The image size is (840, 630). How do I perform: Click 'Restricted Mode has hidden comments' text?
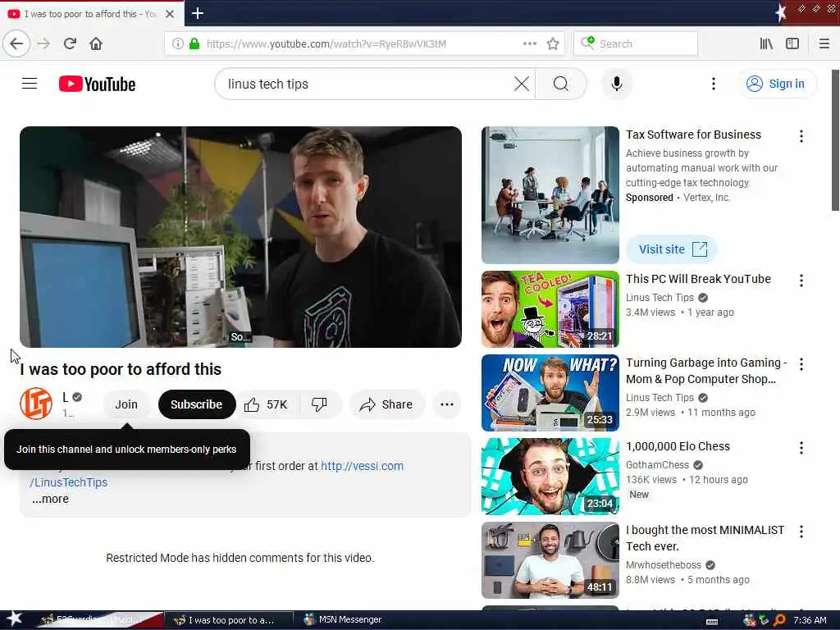[240, 558]
